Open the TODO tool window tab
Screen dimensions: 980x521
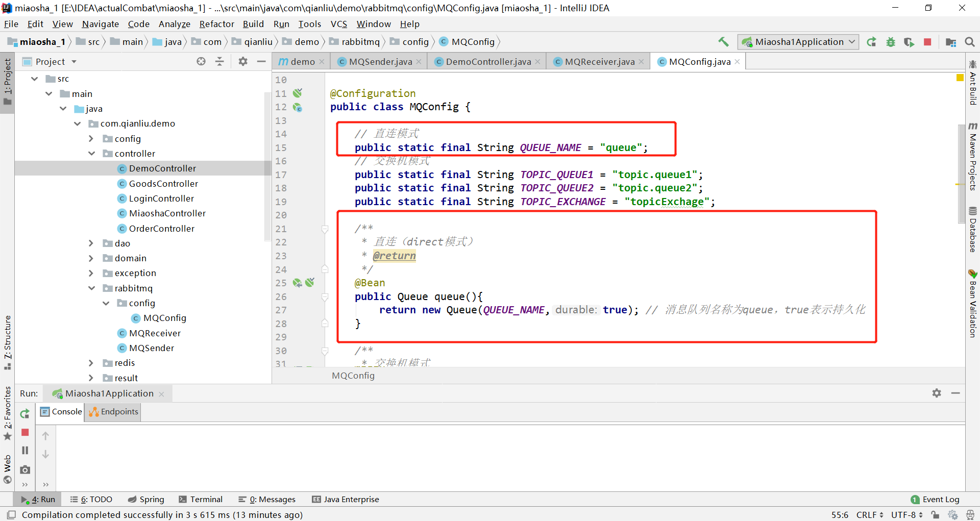click(91, 500)
